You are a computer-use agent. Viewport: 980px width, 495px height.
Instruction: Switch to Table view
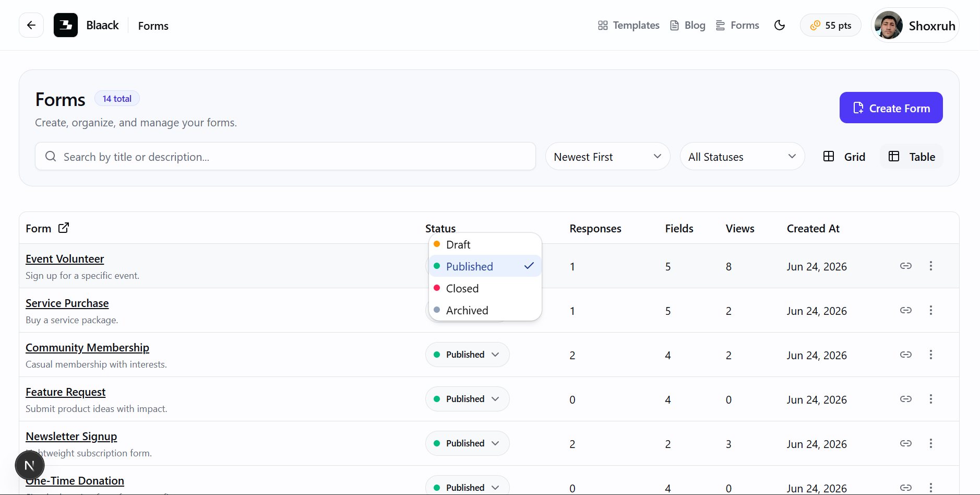click(912, 157)
